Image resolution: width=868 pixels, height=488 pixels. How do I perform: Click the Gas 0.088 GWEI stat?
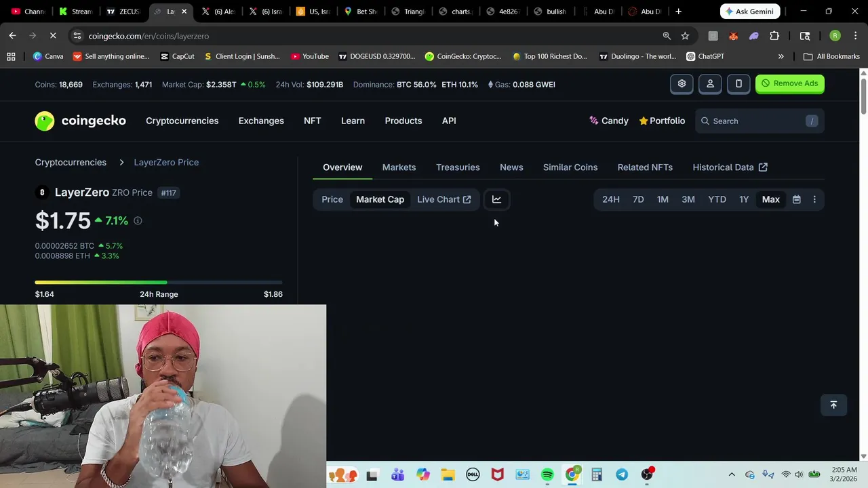click(521, 85)
